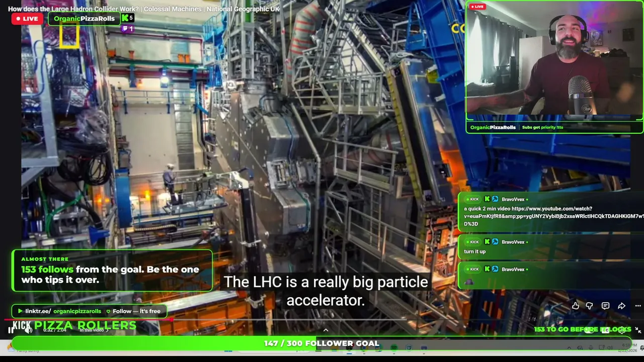Click 'Subs get priority !tts' text

tap(542, 127)
